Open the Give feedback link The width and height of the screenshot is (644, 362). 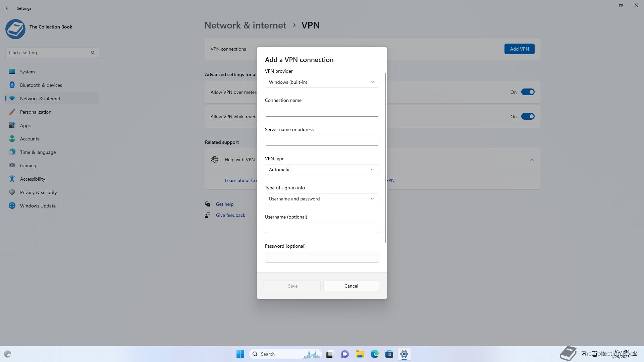point(230,215)
